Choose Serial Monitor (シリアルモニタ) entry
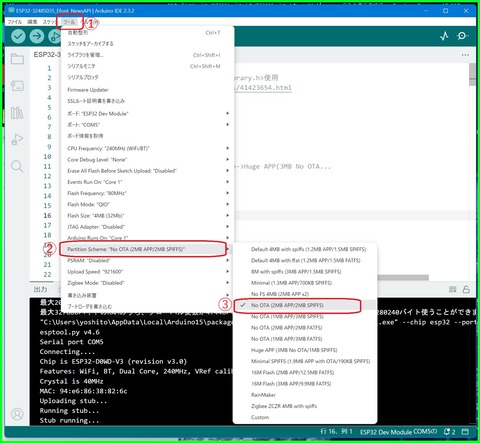The height and width of the screenshot is (443, 480). point(147,66)
